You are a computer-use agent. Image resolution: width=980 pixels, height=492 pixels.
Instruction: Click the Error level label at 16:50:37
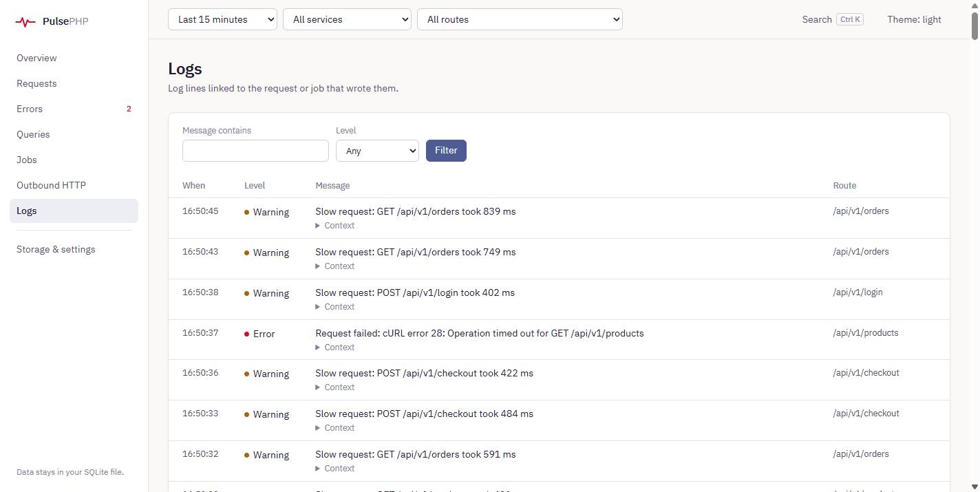(259, 334)
